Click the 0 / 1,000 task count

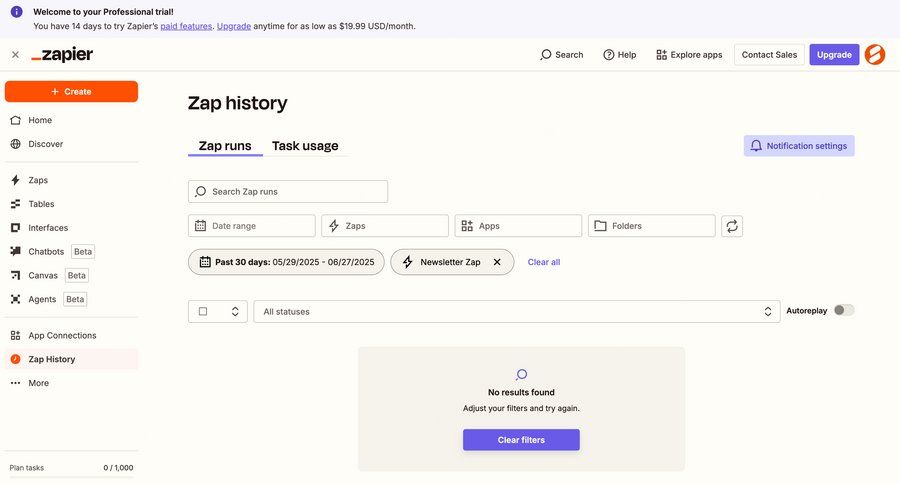point(118,468)
